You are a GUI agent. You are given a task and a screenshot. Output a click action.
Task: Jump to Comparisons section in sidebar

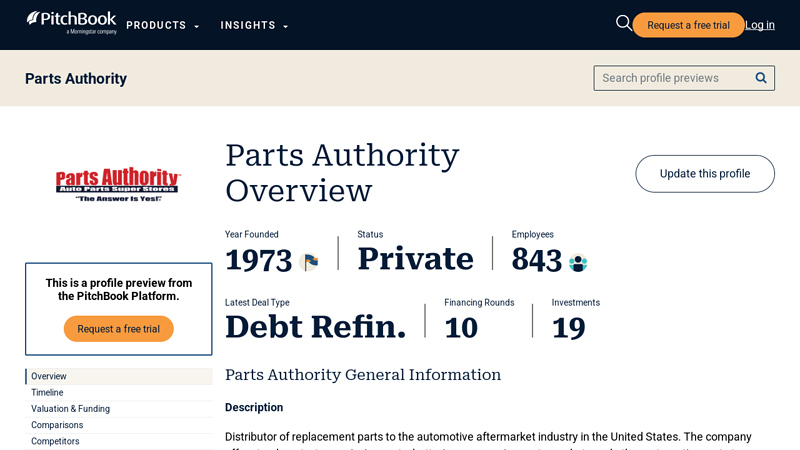click(x=119, y=425)
